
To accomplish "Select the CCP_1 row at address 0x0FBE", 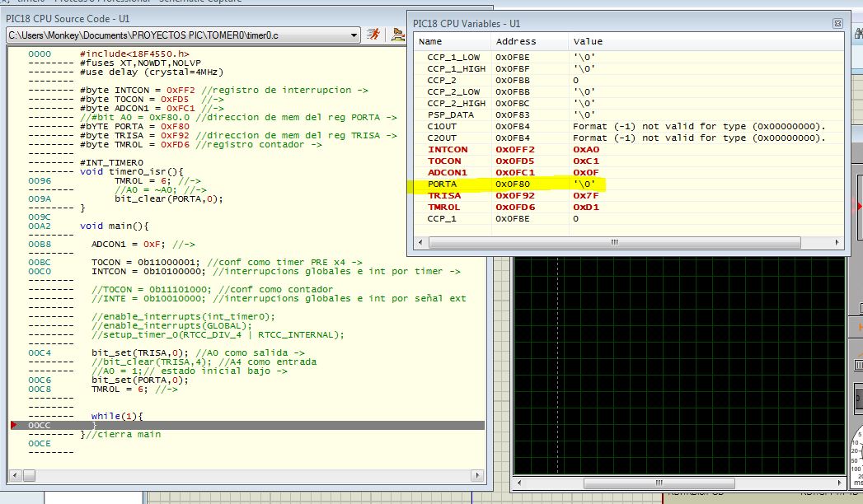I will tap(629, 219).
